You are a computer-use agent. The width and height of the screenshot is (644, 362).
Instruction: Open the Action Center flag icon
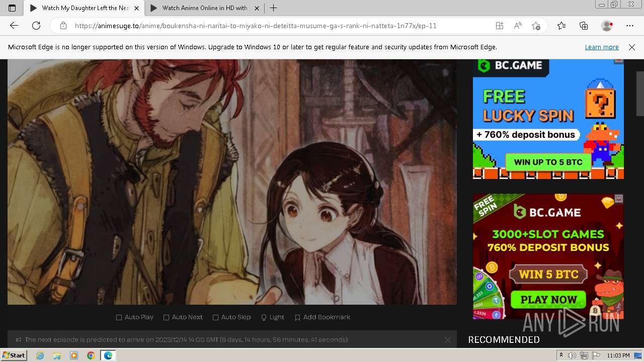(x=595, y=355)
